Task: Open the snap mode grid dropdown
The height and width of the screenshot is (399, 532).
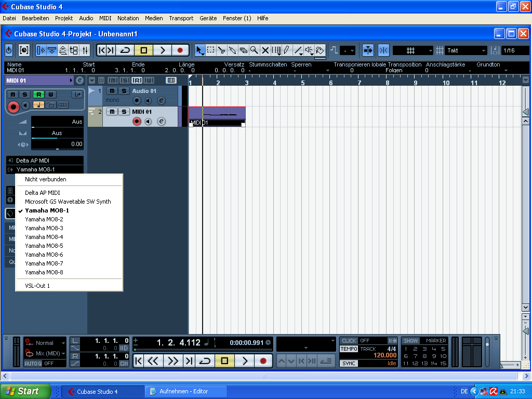Action: click(x=413, y=50)
